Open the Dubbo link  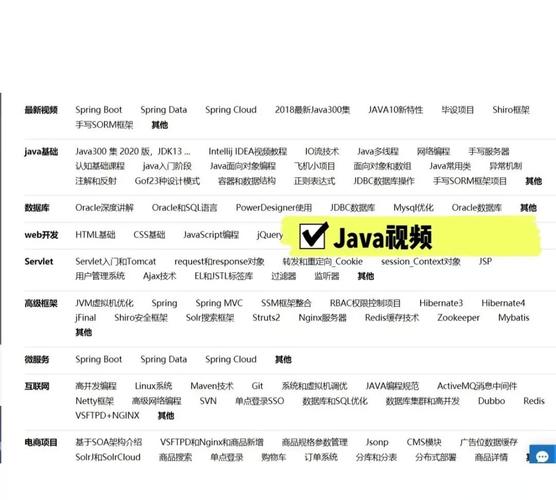(491, 401)
